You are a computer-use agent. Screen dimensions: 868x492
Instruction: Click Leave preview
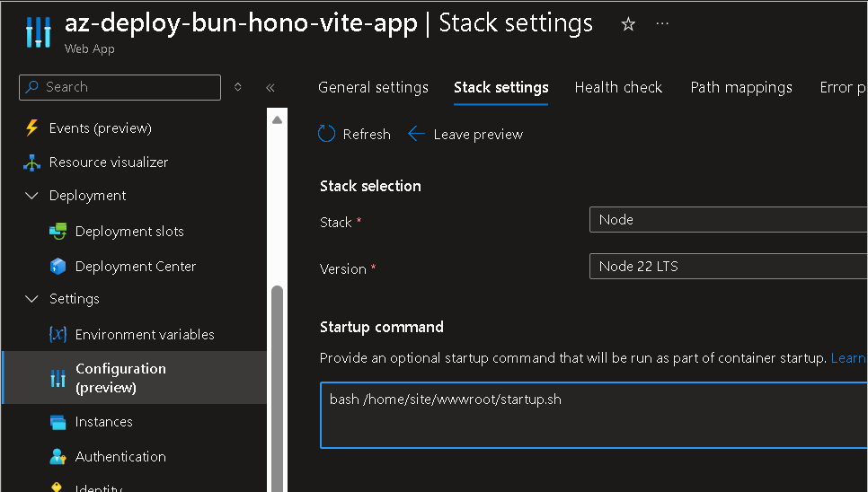click(x=465, y=135)
